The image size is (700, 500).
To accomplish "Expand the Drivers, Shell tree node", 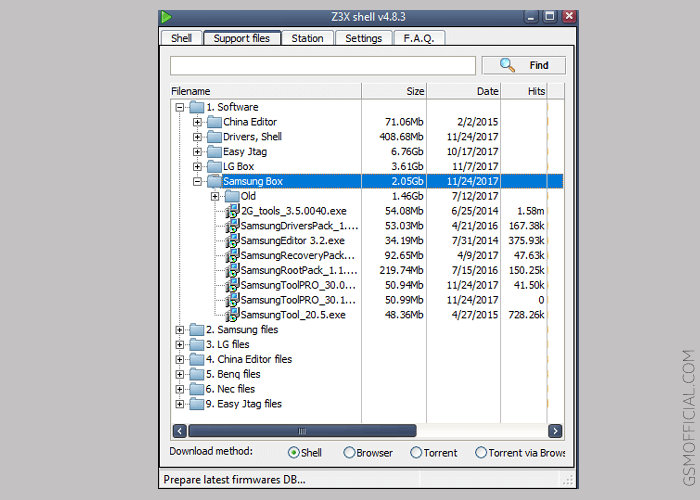I will [x=197, y=137].
